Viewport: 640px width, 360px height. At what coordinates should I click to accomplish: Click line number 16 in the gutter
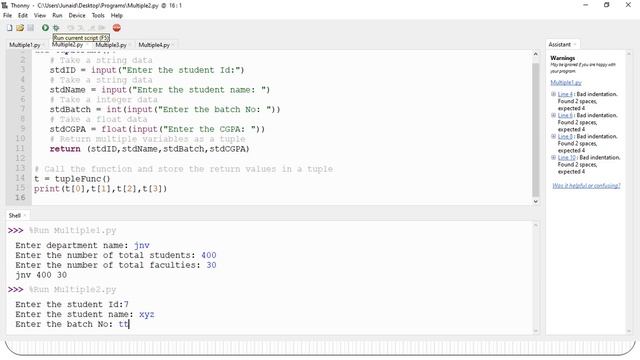pos(20,198)
